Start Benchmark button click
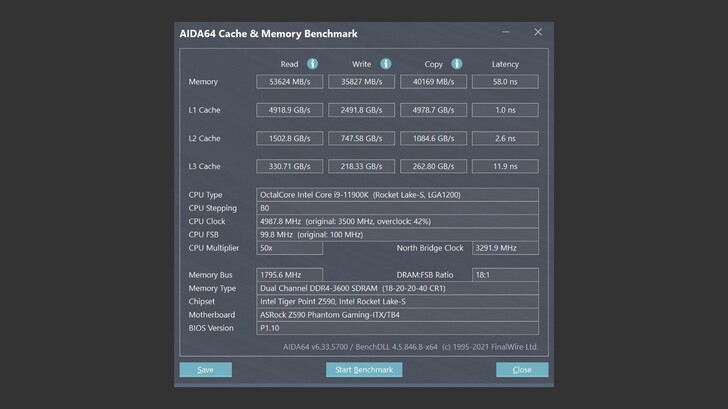This screenshot has height=409, width=728. pos(364,370)
